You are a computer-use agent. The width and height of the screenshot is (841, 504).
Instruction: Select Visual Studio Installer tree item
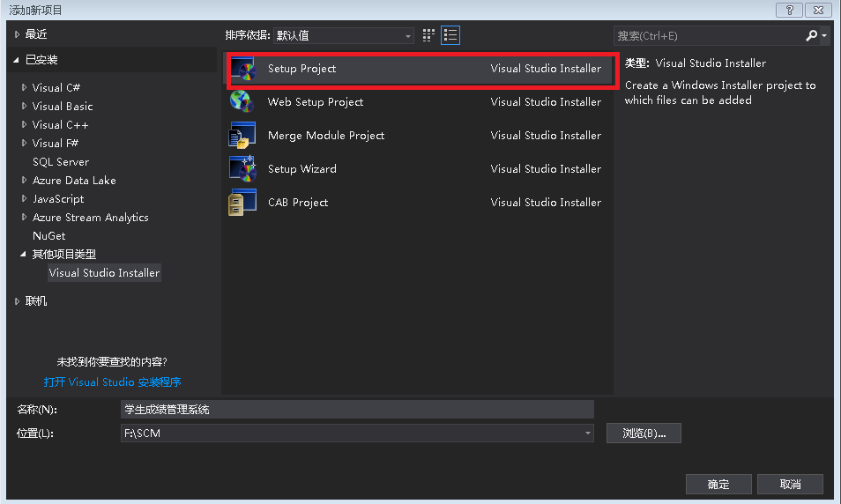coord(104,273)
